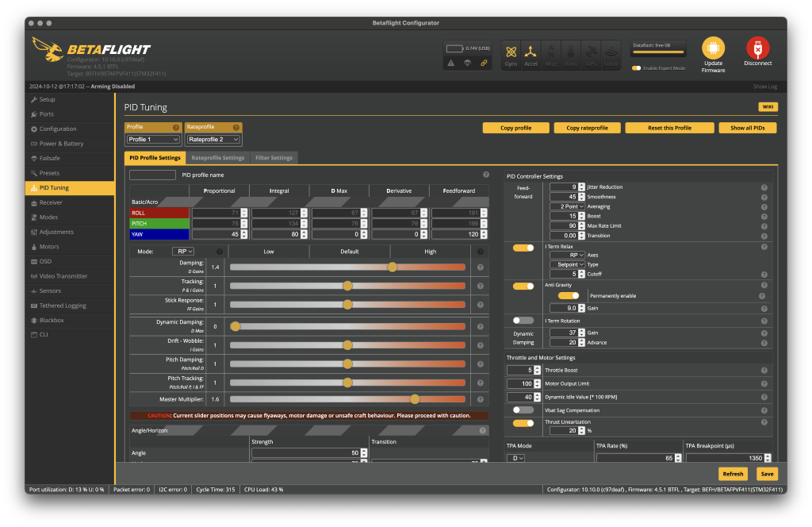
Task: Click the PID profile name input field
Action: [152, 175]
